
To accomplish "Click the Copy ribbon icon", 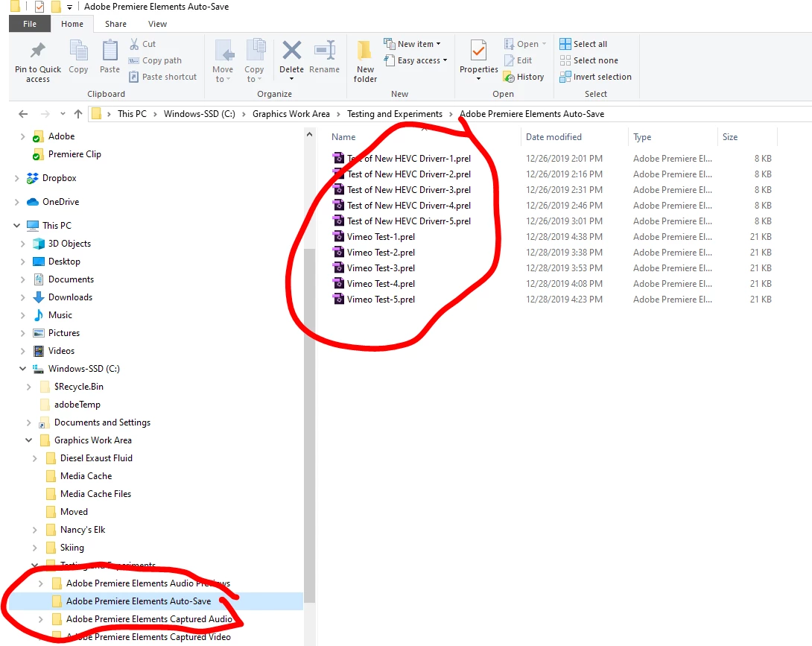I will click(x=78, y=57).
